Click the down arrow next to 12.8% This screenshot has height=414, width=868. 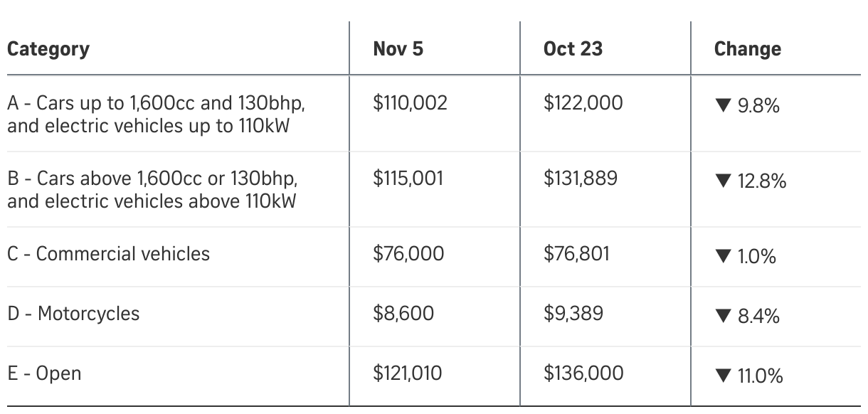pyautogui.click(x=722, y=182)
